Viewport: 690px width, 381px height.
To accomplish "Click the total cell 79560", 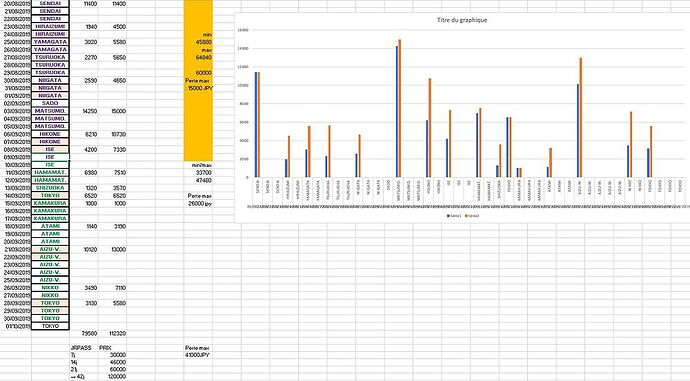I will pyautogui.click(x=84, y=333).
